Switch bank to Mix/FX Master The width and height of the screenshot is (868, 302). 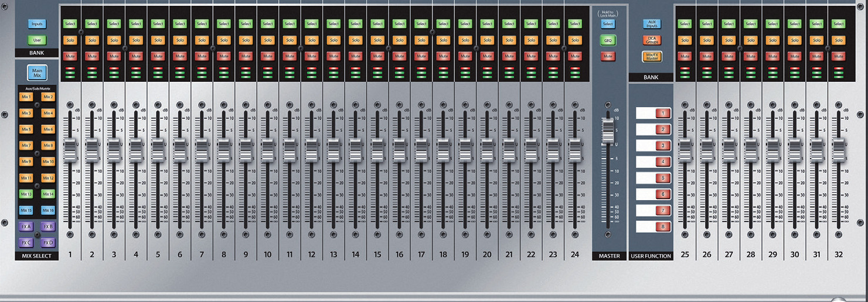[652, 57]
